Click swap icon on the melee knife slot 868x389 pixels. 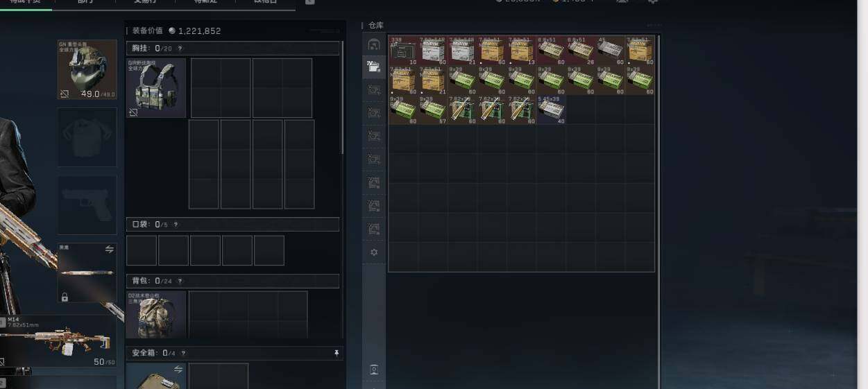pyautogui.click(x=109, y=249)
